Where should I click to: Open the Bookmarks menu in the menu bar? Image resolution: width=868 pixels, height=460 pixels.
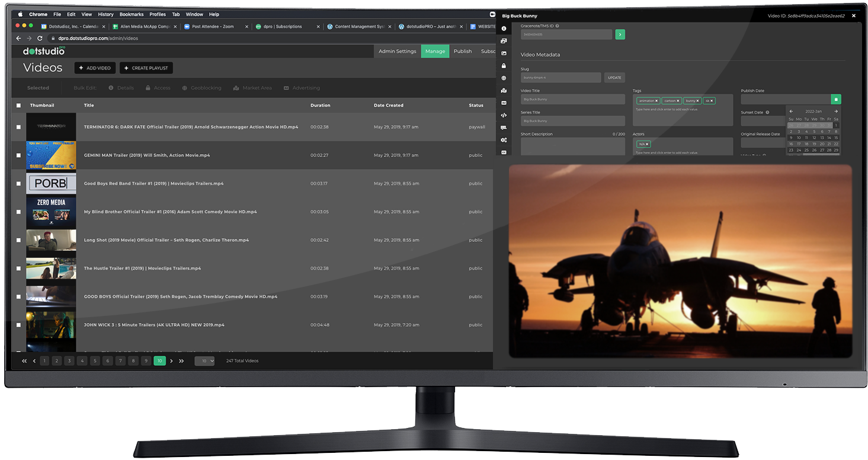pos(131,14)
